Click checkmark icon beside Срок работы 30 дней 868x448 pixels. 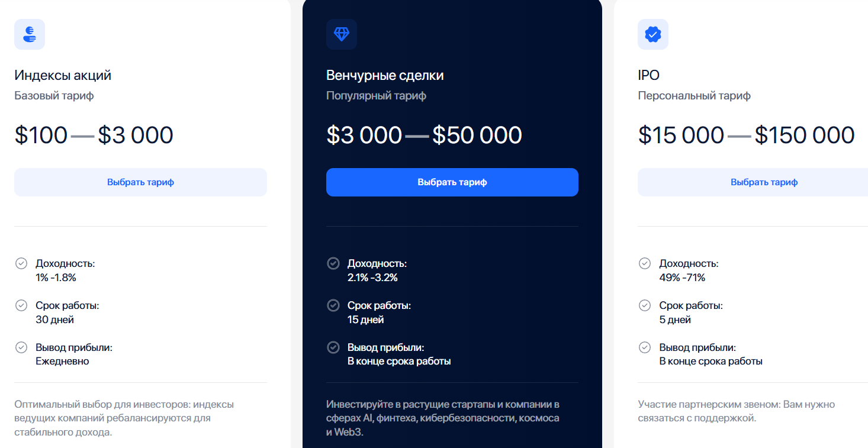point(21,305)
